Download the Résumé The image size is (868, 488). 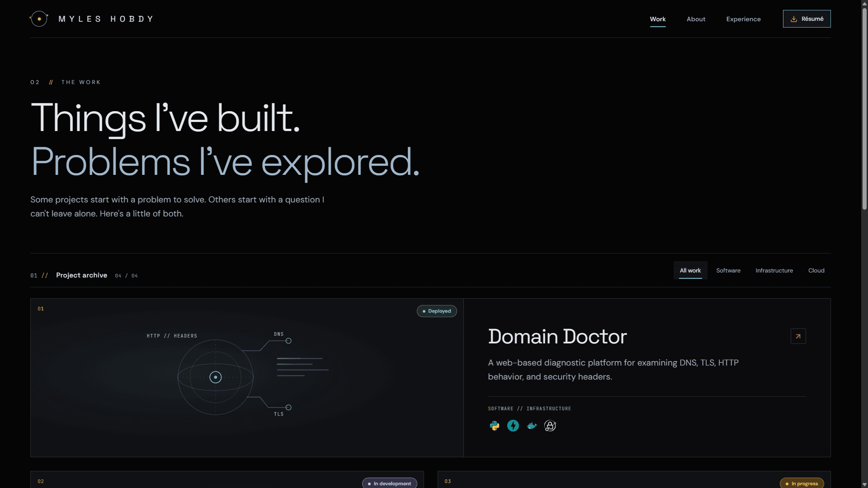[807, 19]
